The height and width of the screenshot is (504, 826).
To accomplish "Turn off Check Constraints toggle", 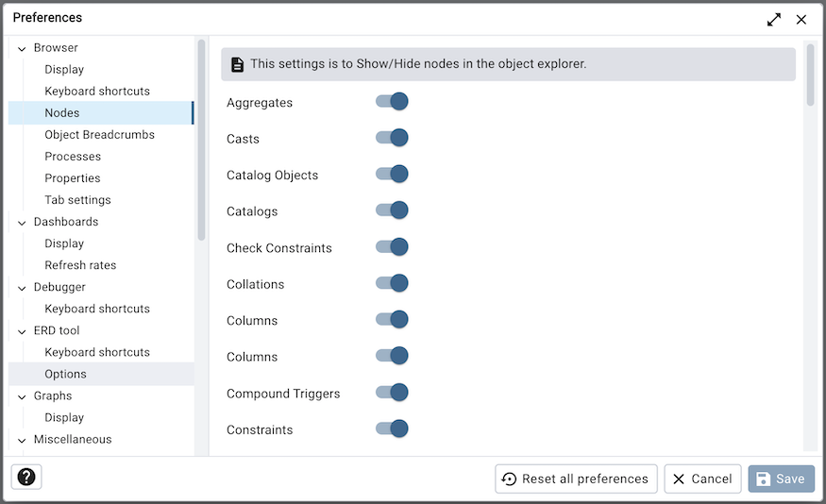I will click(x=392, y=247).
